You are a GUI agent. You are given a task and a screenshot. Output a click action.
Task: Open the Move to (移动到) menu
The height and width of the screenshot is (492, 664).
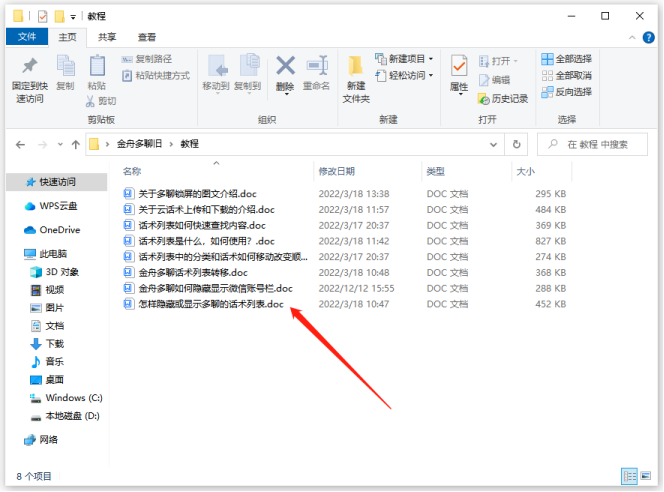click(216, 73)
